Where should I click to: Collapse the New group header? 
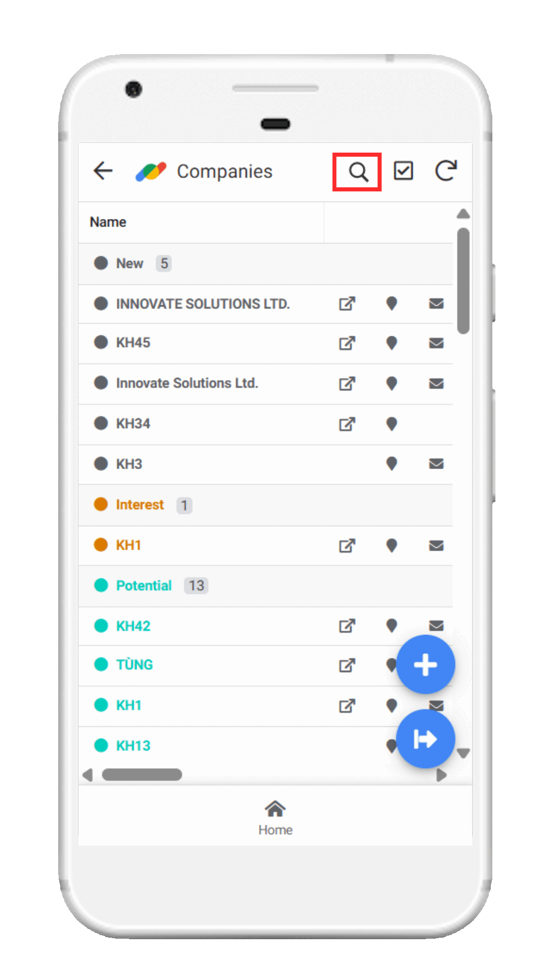[265, 264]
